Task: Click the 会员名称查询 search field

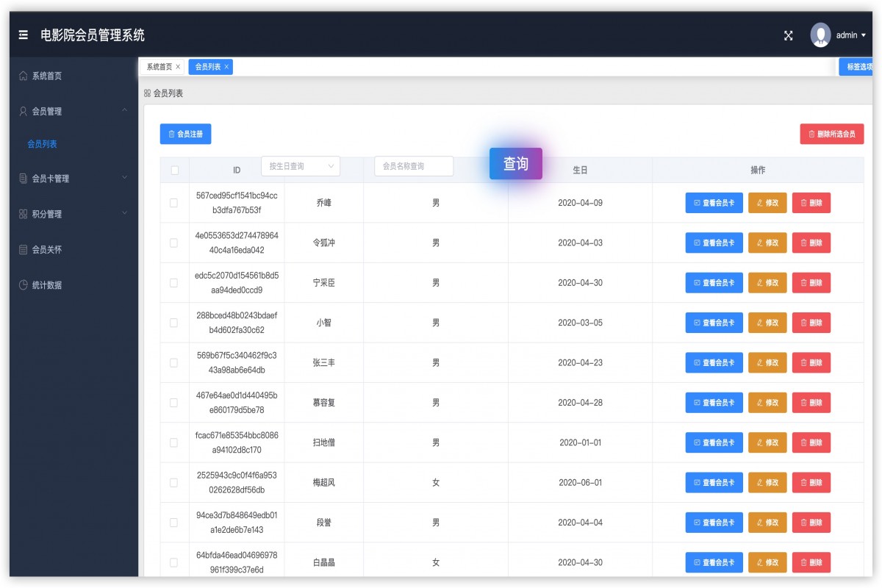Action: pyautogui.click(x=413, y=166)
